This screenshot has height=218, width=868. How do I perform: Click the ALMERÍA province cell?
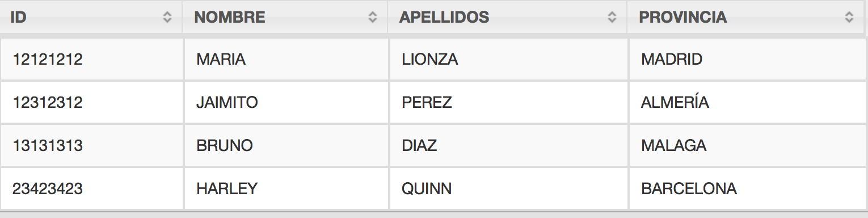(x=748, y=102)
